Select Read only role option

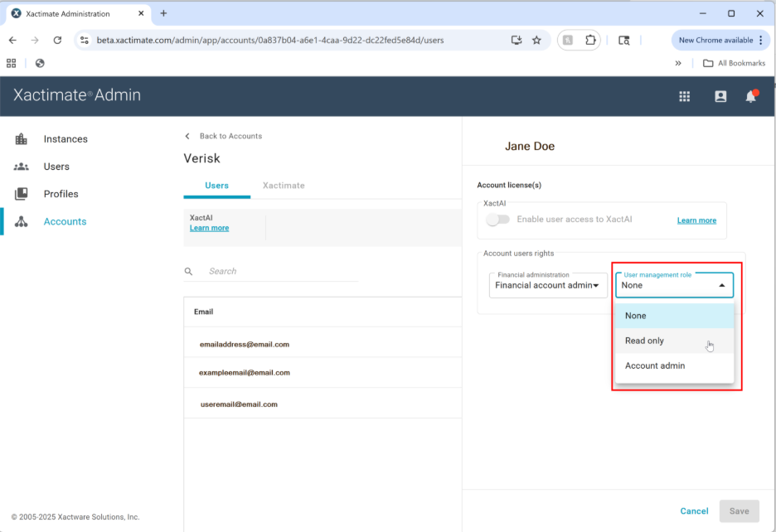674,341
